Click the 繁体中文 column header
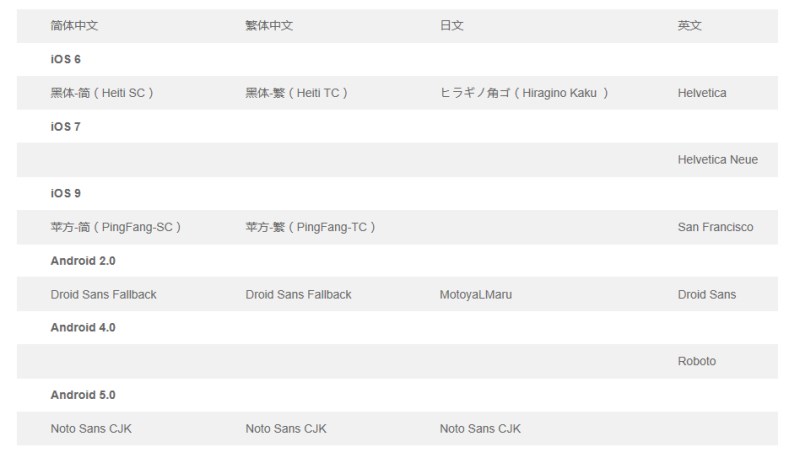This screenshot has width=800, height=458. 269,26
